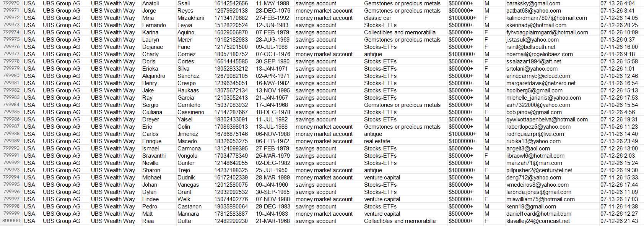
Task: Select phone number cell 16029006870
Action: 234,32
